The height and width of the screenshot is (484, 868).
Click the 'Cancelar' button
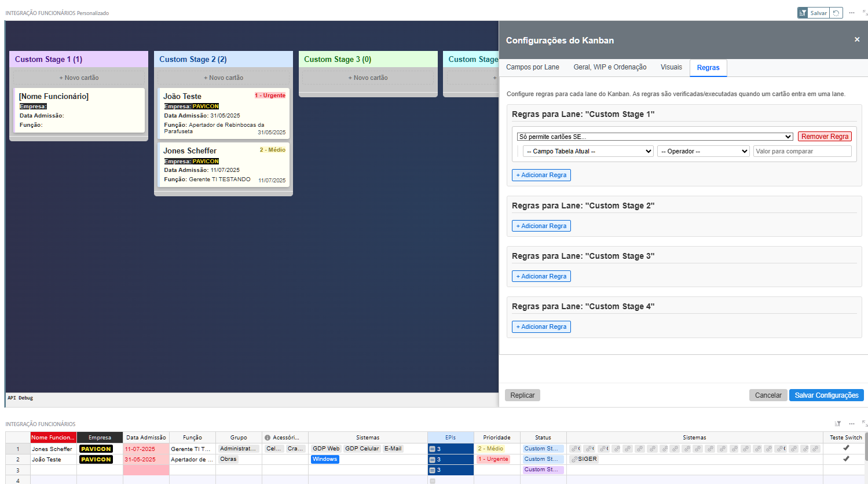pyautogui.click(x=768, y=395)
